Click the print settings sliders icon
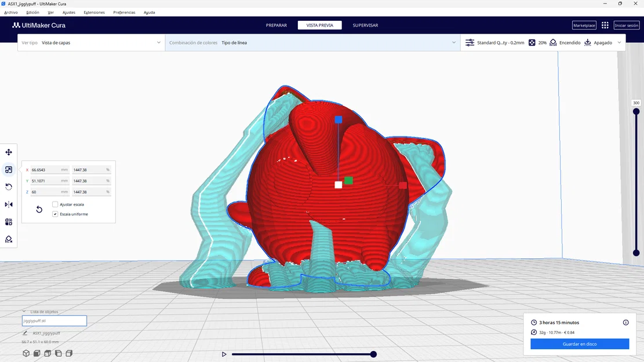 point(470,43)
